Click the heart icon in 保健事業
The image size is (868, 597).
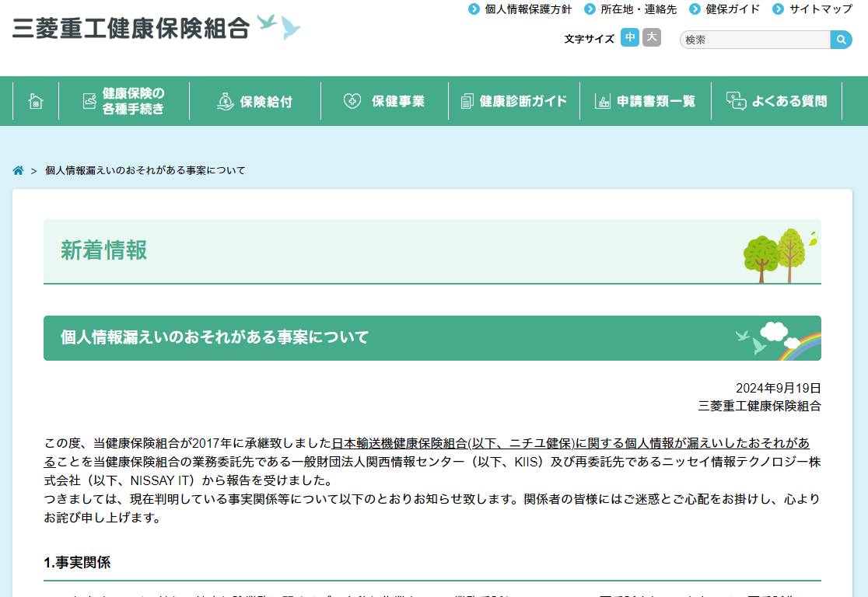(352, 101)
